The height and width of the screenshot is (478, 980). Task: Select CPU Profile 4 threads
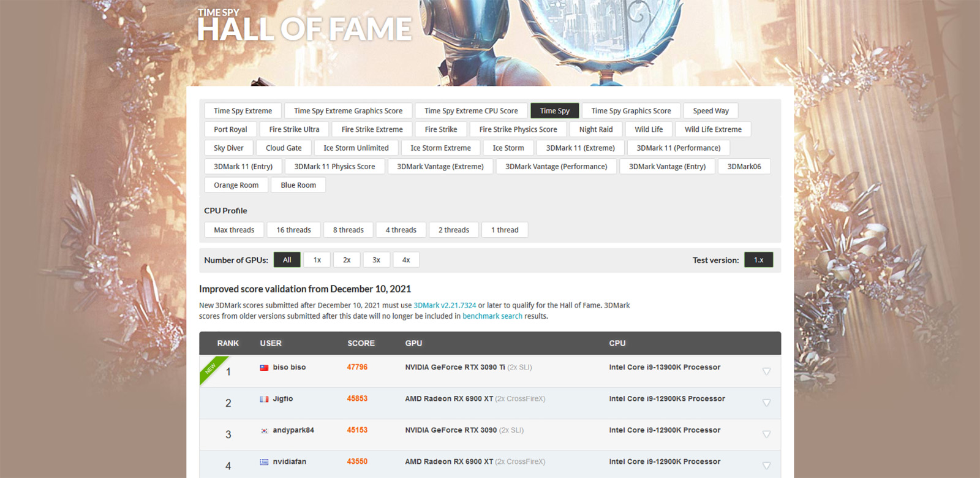click(401, 230)
